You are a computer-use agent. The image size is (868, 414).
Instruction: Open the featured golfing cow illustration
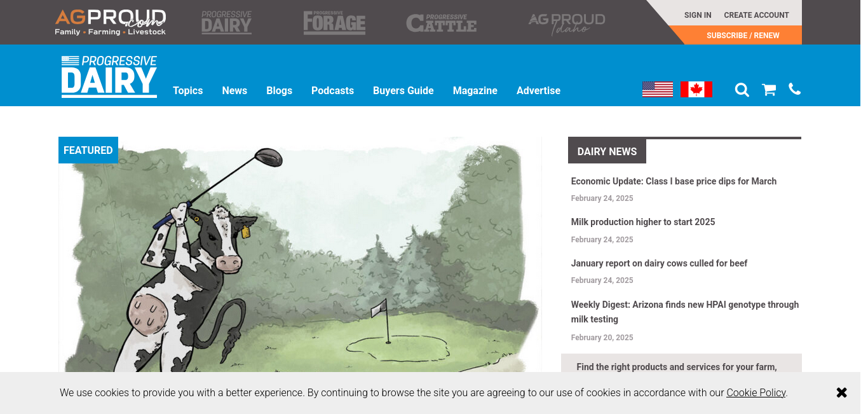click(300, 254)
